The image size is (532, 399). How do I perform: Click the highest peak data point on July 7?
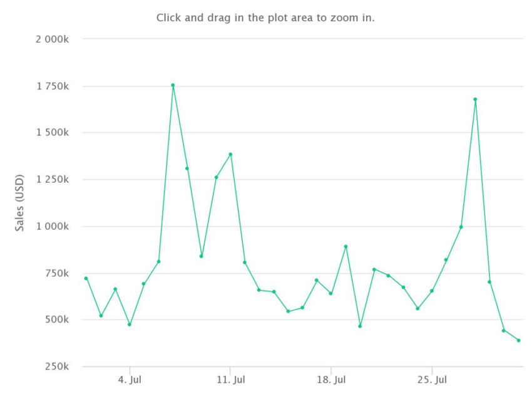pyautogui.click(x=173, y=85)
